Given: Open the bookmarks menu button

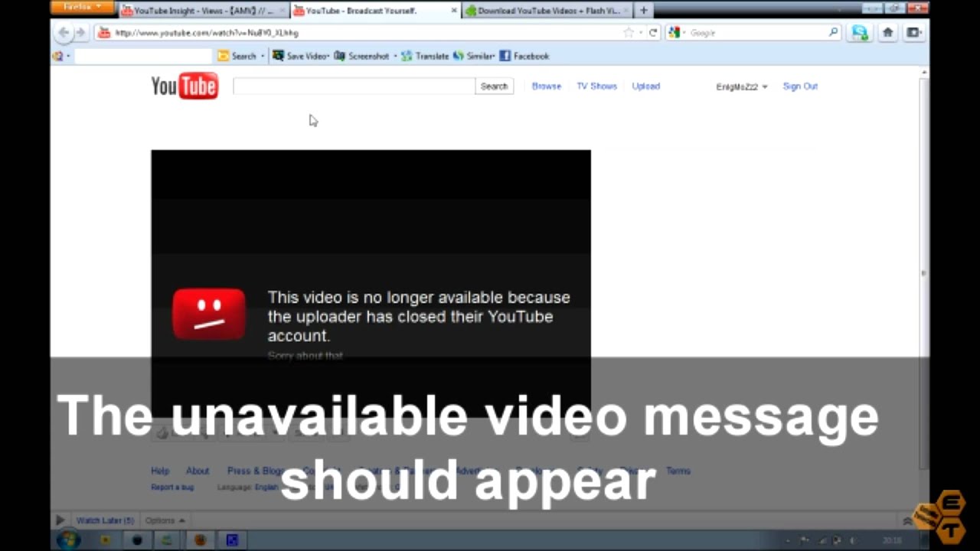Looking at the screenshot, I should [x=913, y=32].
